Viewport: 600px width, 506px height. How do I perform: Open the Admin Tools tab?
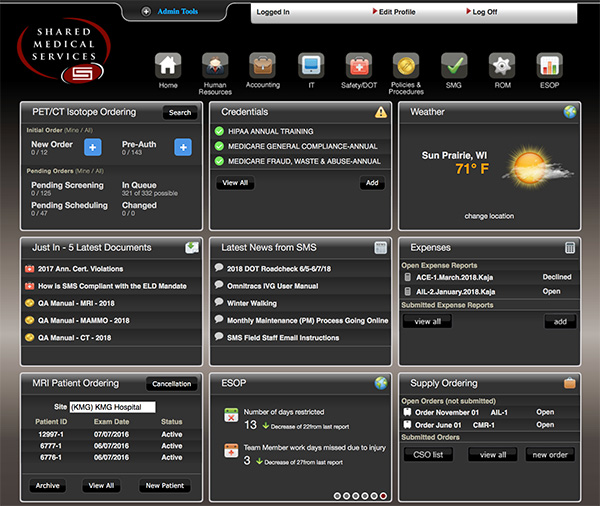point(178,11)
